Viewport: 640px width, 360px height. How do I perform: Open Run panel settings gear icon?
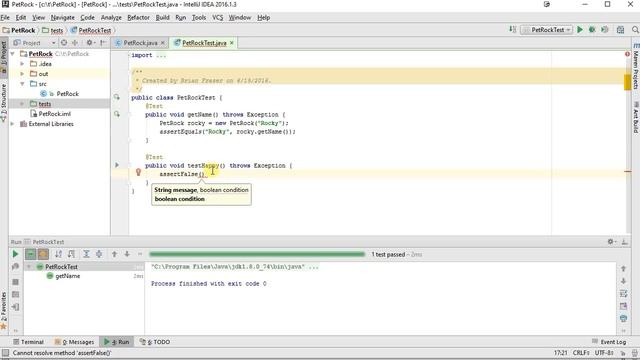[611, 242]
